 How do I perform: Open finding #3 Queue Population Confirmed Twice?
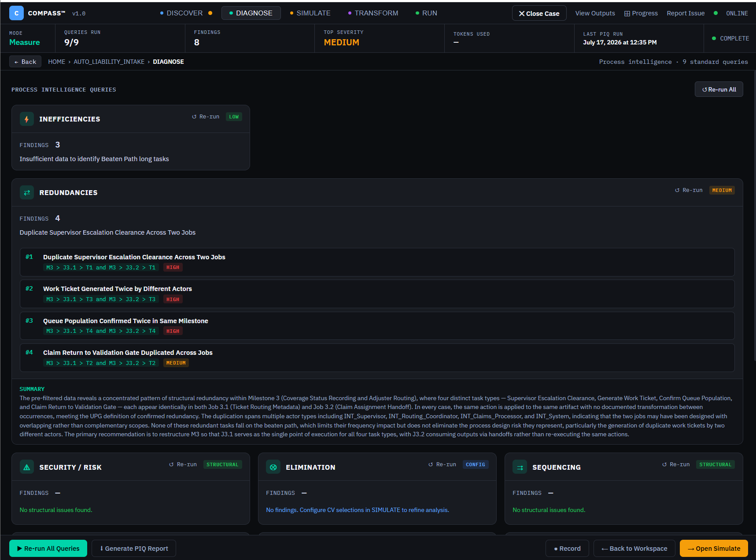pos(377,326)
